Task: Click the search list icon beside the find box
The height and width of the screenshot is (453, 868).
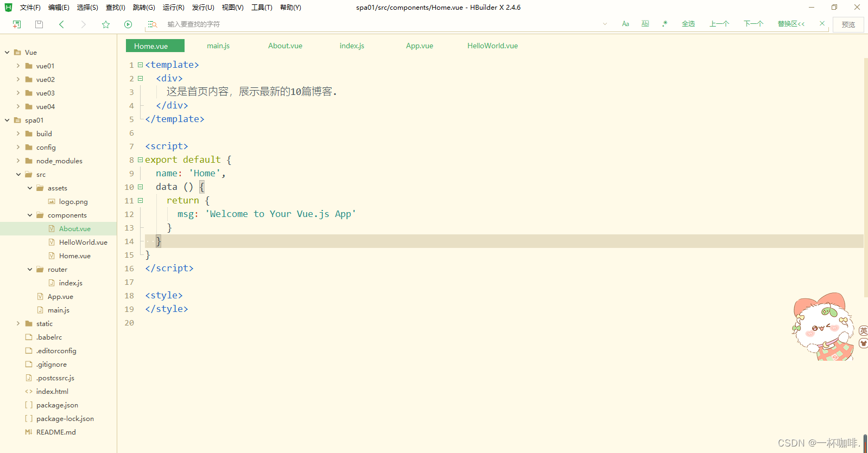Action: tap(153, 24)
